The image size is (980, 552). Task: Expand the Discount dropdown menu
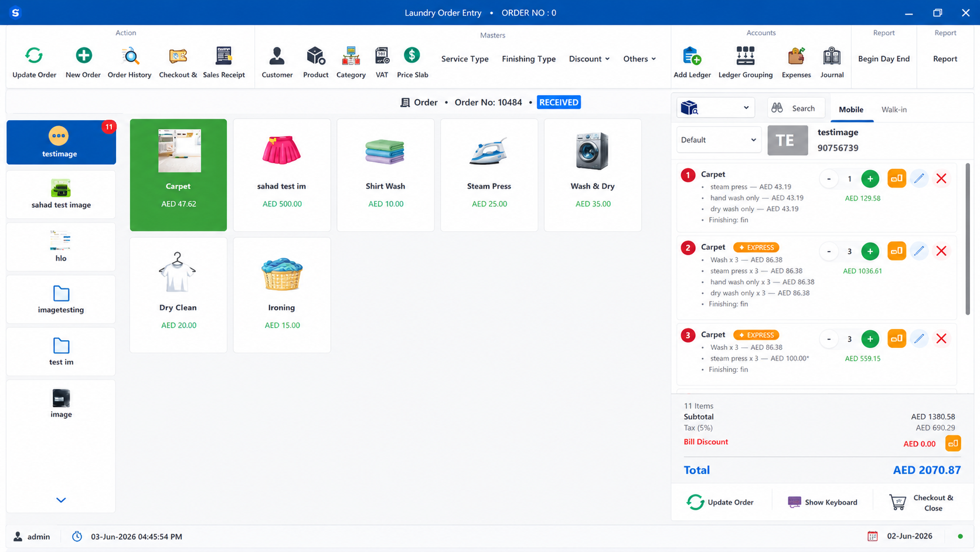tap(589, 59)
